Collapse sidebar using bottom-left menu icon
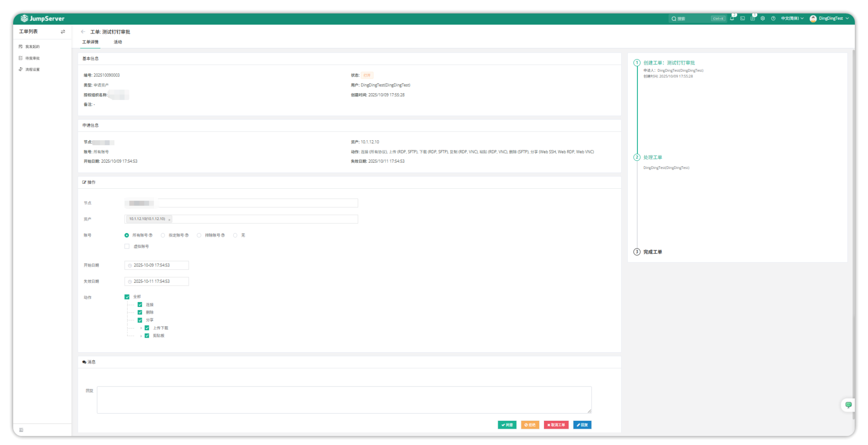This screenshot has height=445, width=868. pos(21,430)
